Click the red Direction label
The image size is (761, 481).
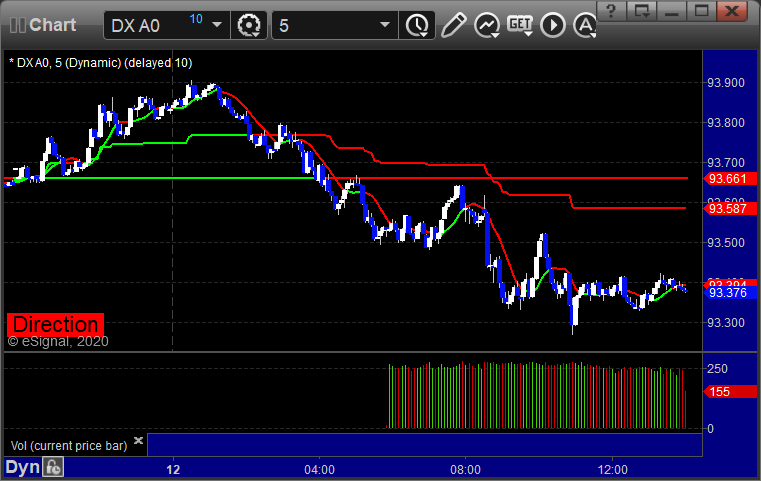point(55,325)
